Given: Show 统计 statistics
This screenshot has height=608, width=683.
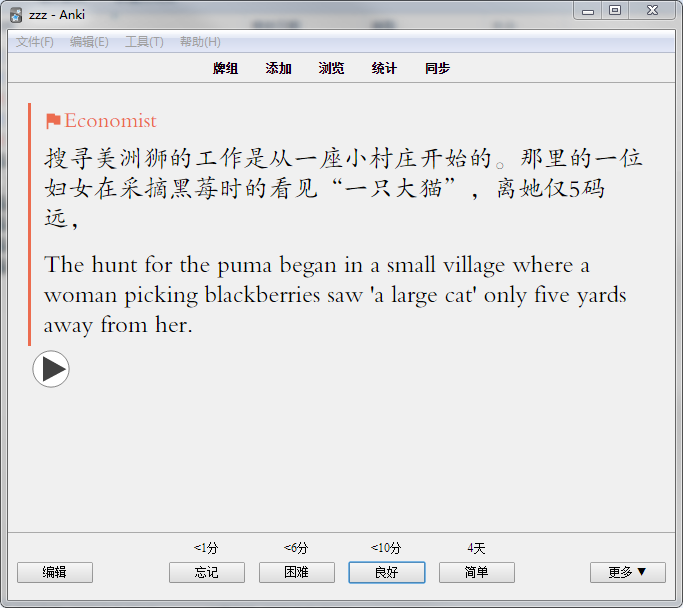Looking at the screenshot, I should pos(384,68).
